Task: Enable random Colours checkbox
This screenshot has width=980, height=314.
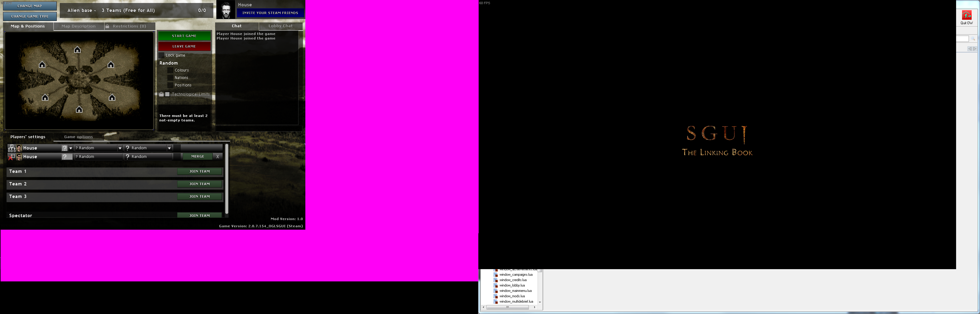Action: coord(170,70)
